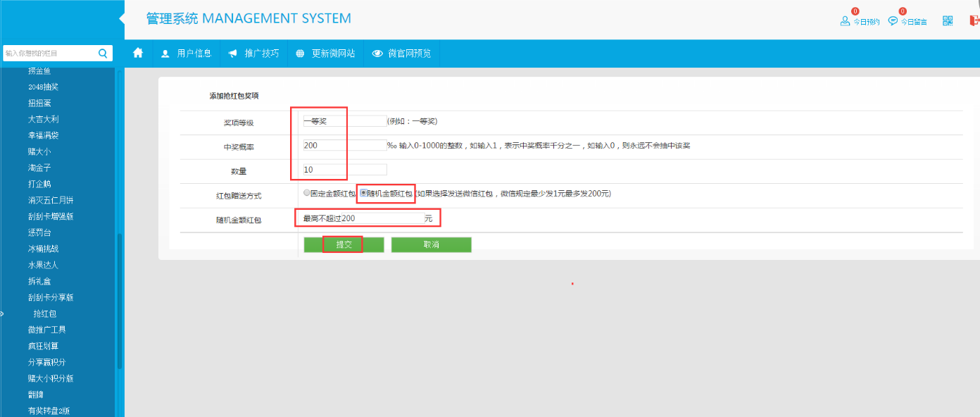Click the search magnifier icon in sidebar
The image size is (980, 417).
click(103, 53)
